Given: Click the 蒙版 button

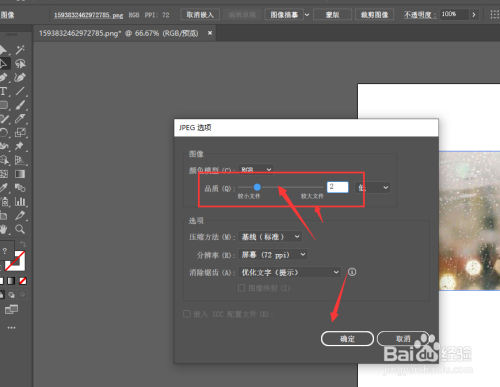Looking at the screenshot, I should (332, 15).
